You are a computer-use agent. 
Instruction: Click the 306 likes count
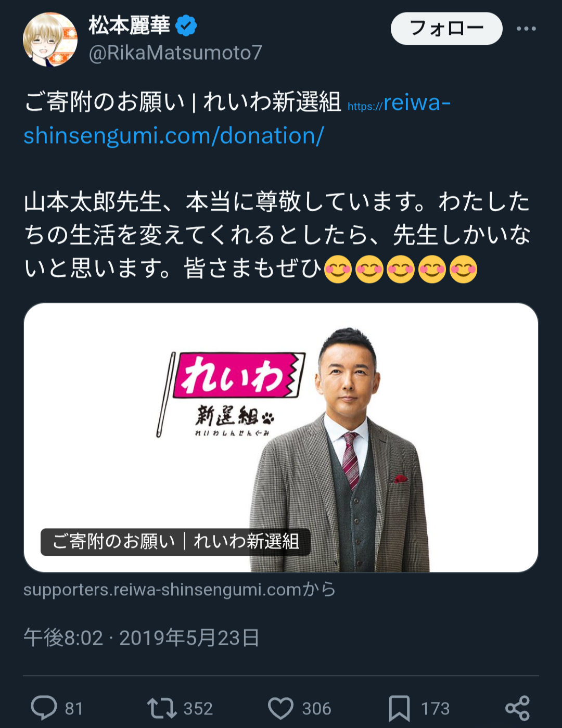click(x=316, y=709)
